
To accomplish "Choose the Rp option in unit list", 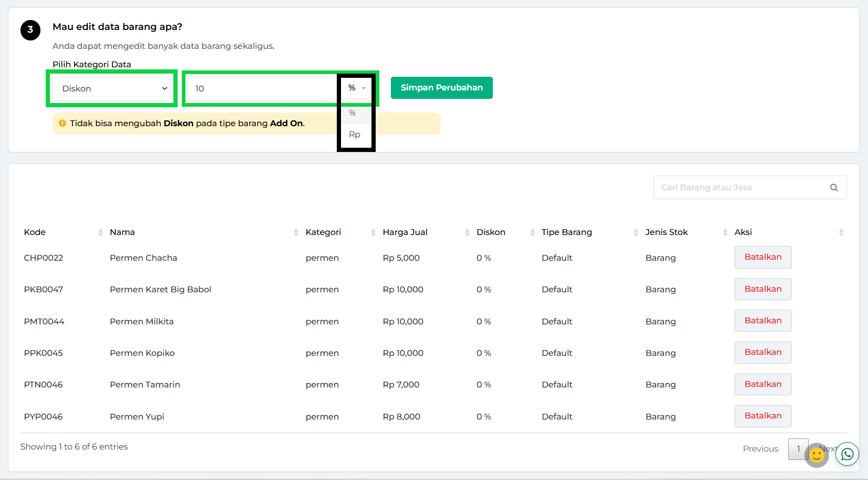I will [x=355, y=135].
